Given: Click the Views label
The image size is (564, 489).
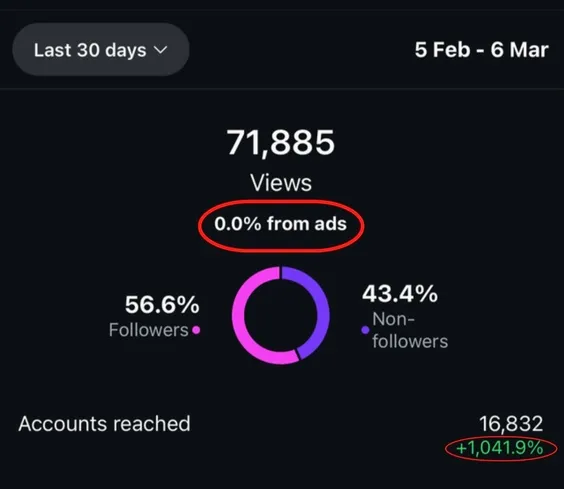Looking at the screenshot, I should coord(281,183).
